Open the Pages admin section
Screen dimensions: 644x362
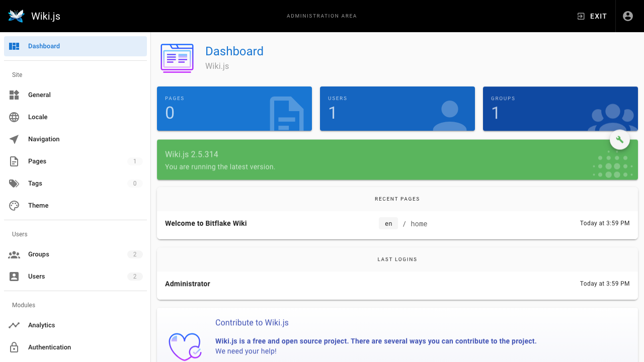point(75,161)
